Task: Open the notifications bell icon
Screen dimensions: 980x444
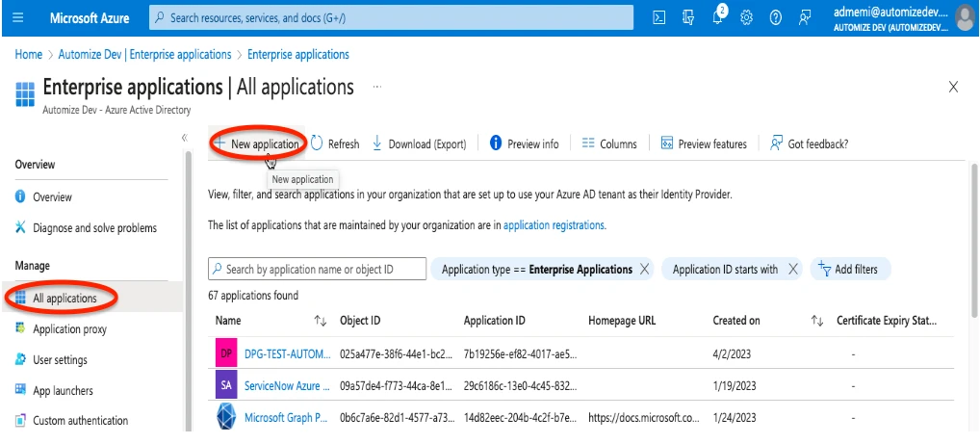Action: point(717,17)
